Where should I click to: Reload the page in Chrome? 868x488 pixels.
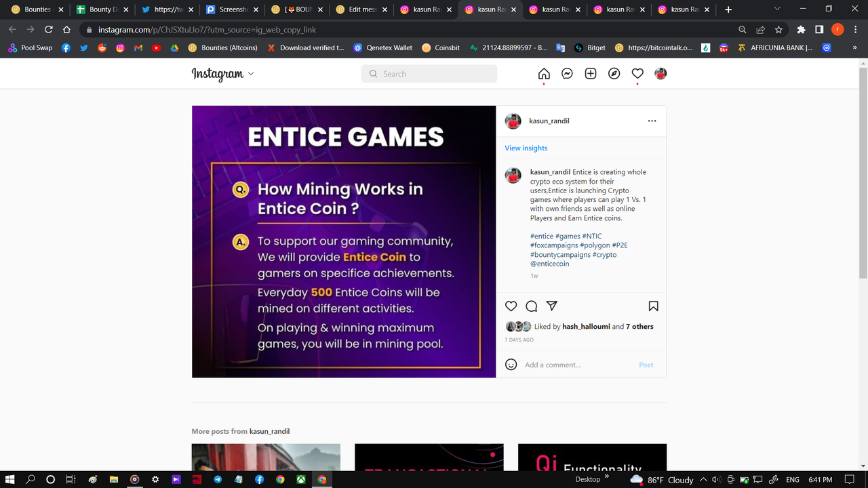[48, 30]
